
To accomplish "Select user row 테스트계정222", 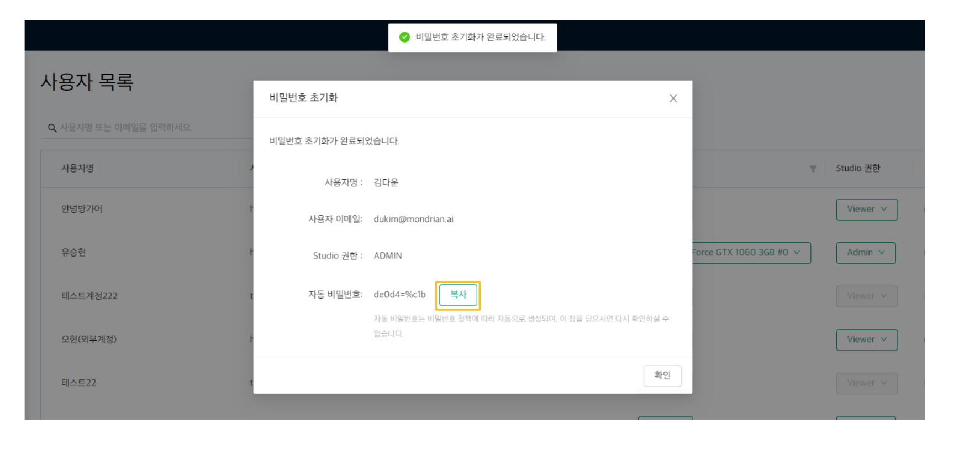I will [x=89, y=296].
